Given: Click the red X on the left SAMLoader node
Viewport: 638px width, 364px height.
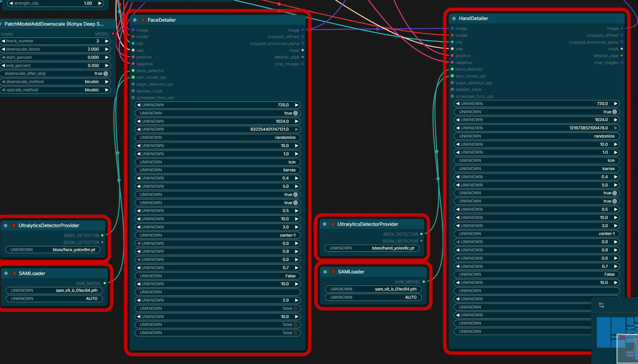Looking at the screenshot, I should pos(14,273).
